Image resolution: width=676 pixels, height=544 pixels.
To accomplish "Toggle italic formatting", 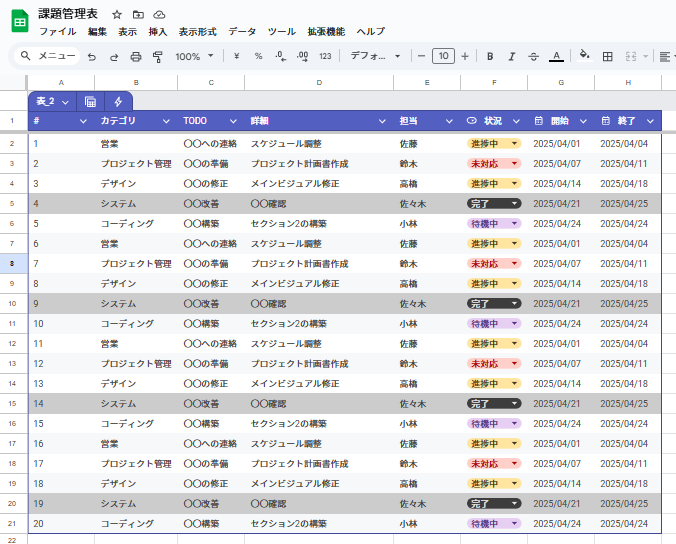I will pyautogui.click(x=512, y=56).
